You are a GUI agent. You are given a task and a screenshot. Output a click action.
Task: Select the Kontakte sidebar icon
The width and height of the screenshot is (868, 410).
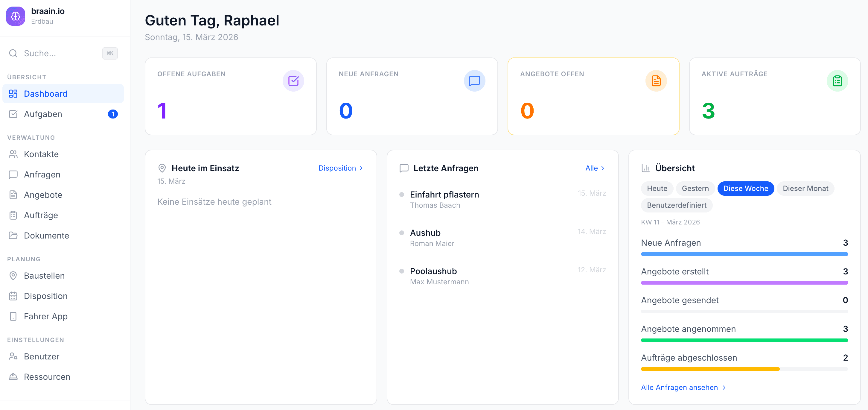13,154
